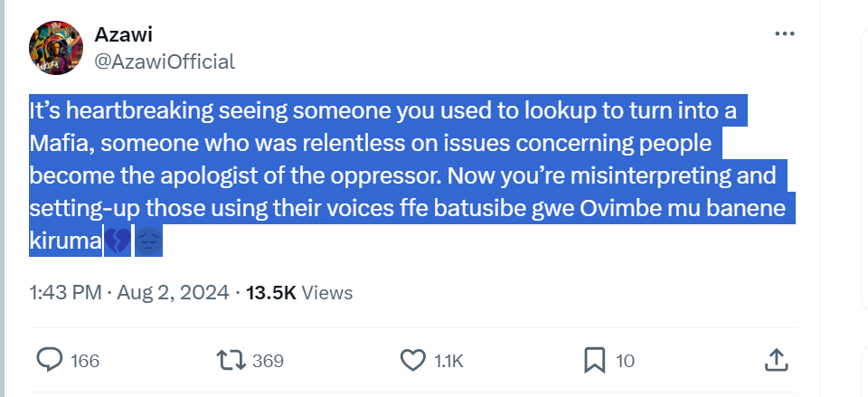Open the @AzawiOfficial handle link

[165, 61]
